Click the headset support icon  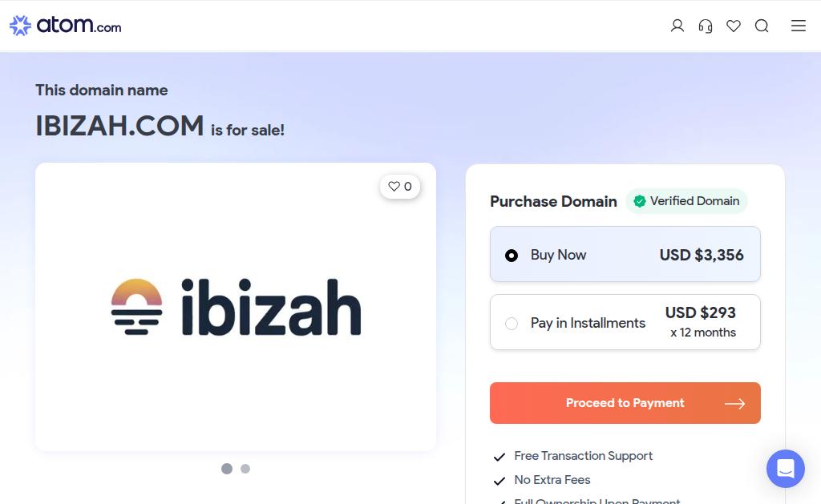(706, 26)
